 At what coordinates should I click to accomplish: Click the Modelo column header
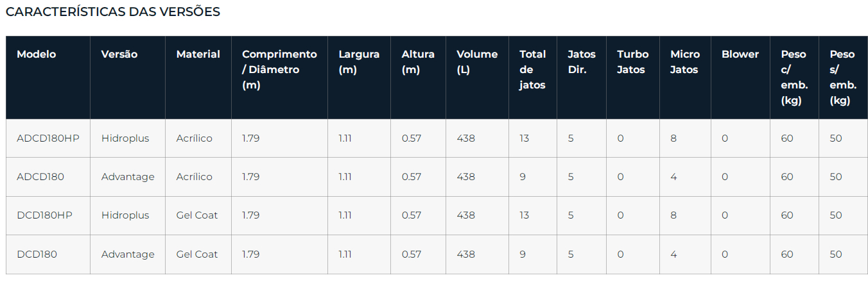(x=36, y=54)
